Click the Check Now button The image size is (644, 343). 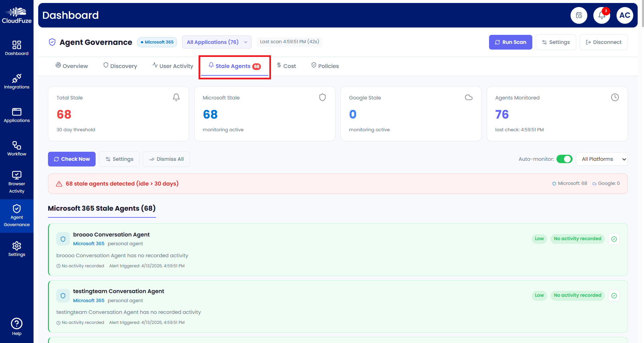point(72,159)
